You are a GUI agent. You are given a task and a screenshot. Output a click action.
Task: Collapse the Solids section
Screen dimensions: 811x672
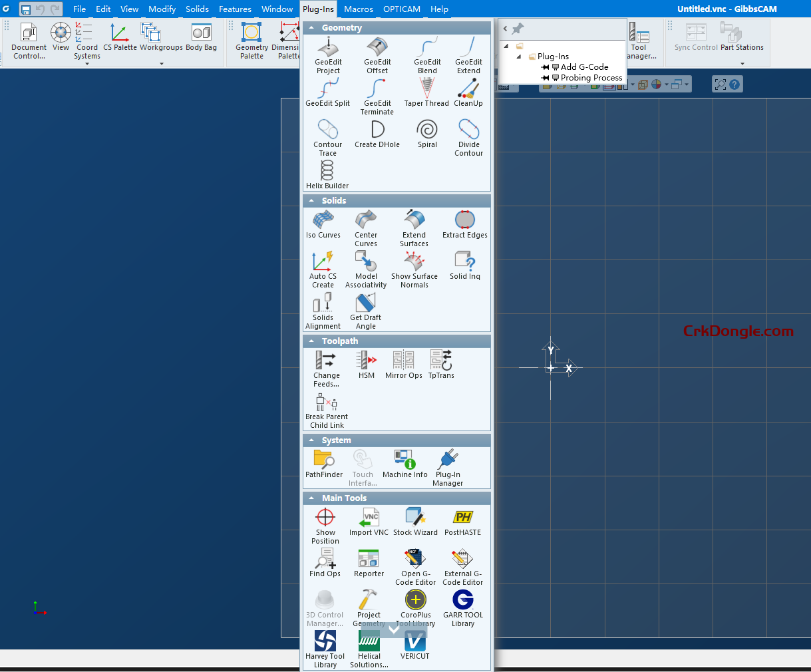[311, 200]
